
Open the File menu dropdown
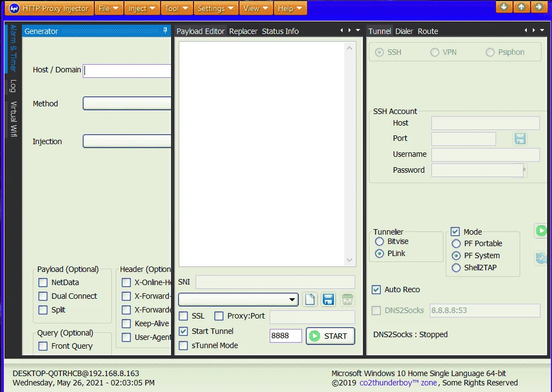[x=109, y=8]
